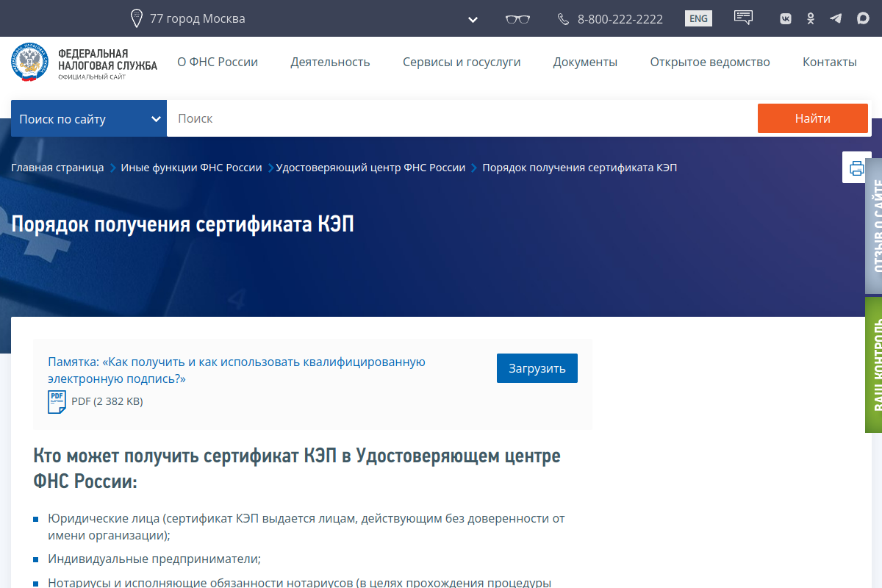Click the blue 'Загрузить' button
The height and width of the screenshot is (588, 882).
537,368
